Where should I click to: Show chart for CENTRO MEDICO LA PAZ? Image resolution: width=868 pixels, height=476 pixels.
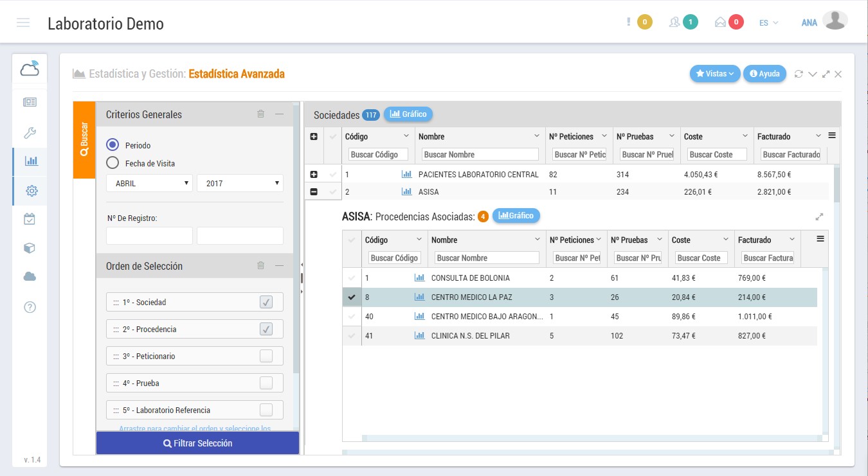click(420, 297)
